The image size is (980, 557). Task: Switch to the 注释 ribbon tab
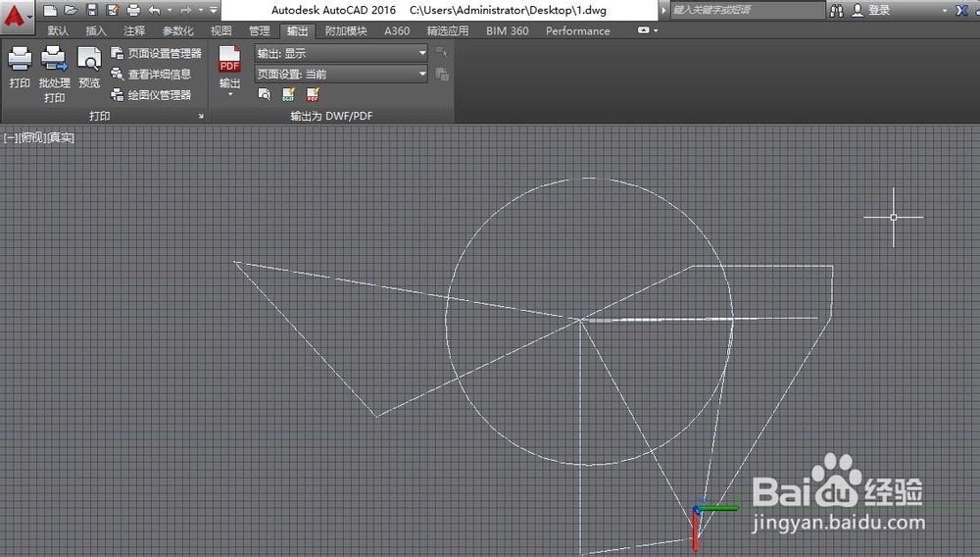point(133,30)
